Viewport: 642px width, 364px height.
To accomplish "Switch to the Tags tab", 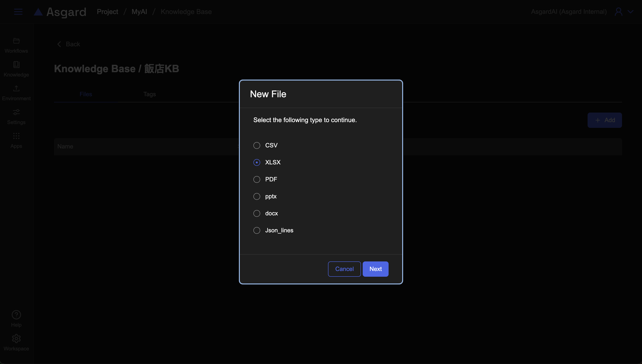I will click(x=149, y=94).
